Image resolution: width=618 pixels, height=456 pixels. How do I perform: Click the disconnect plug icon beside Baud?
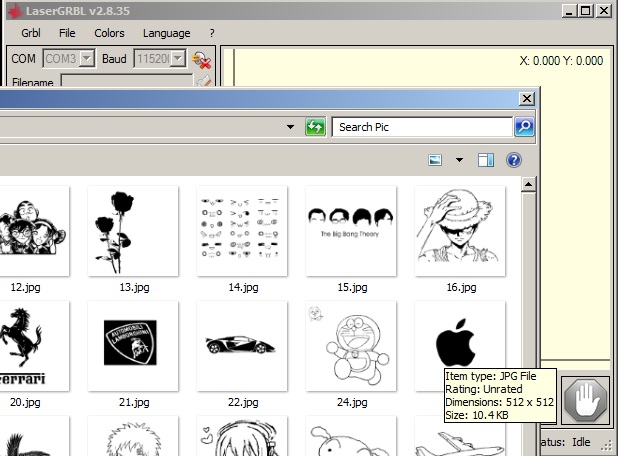(x=201, y=59)
